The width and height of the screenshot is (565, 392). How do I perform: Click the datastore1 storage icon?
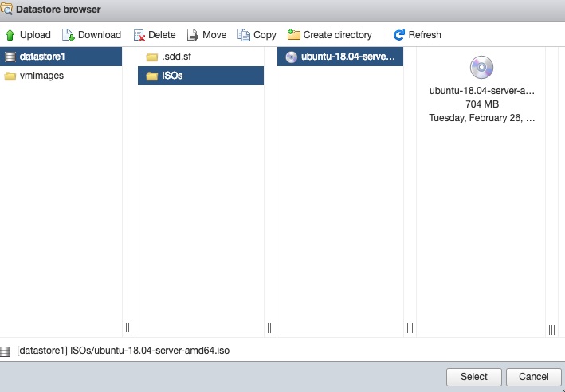10,57
